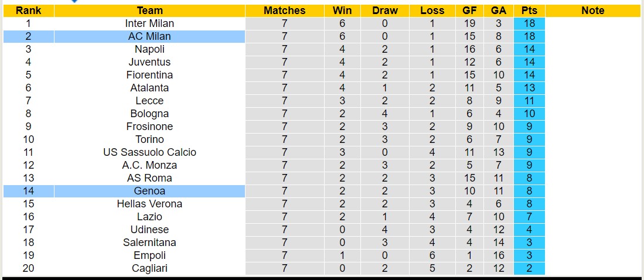Click the Inter Milan team name
This screenshot has width=644, height=280.
coord(149,23)
